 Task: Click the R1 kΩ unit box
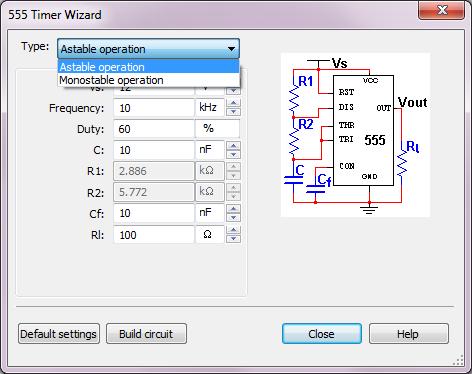coord(210,171)
